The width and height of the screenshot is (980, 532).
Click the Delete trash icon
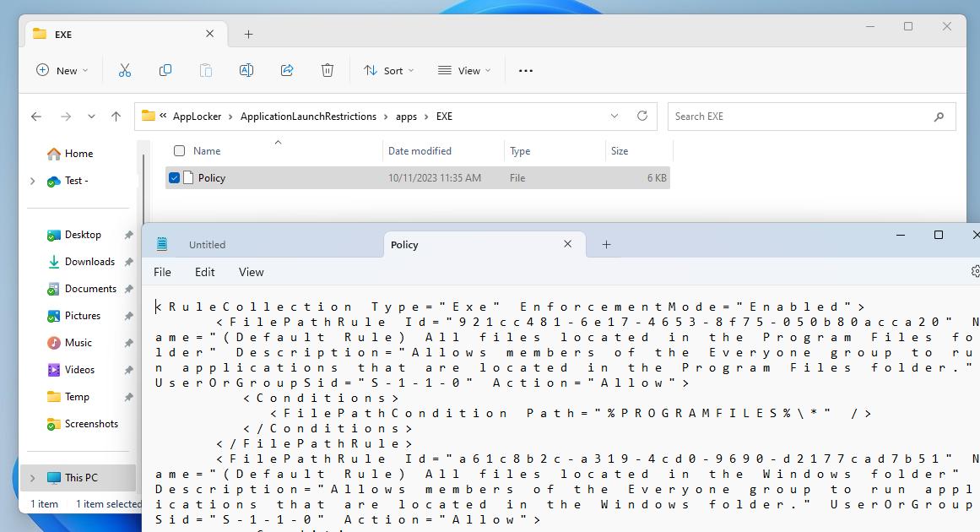point(328,71)
